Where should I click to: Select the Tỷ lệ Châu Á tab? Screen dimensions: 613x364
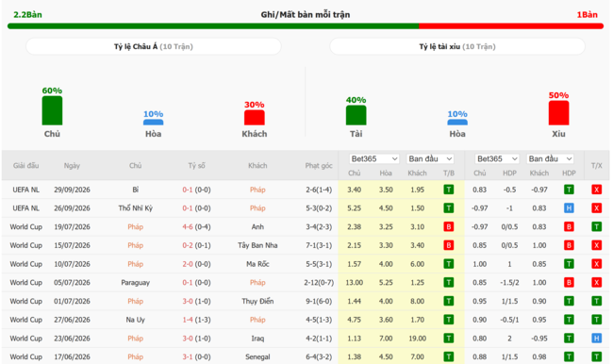153,46
